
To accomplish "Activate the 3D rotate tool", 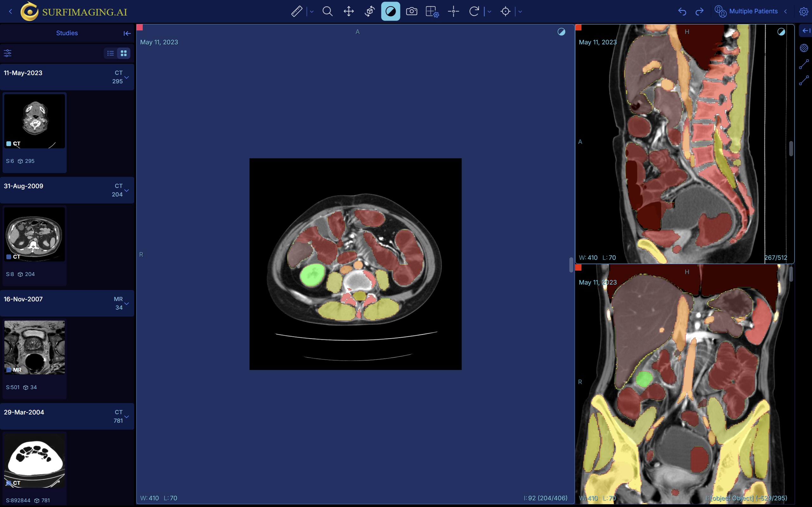I will point(370,11).
